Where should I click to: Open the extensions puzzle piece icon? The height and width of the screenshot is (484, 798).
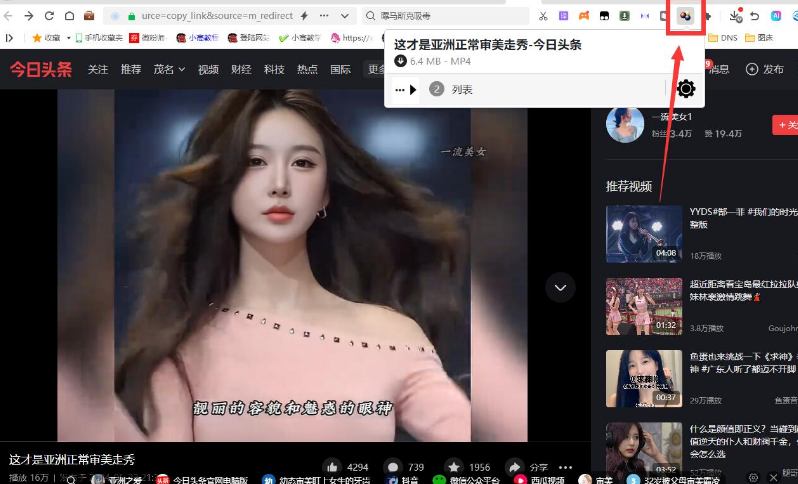click(x=708, y=16)
